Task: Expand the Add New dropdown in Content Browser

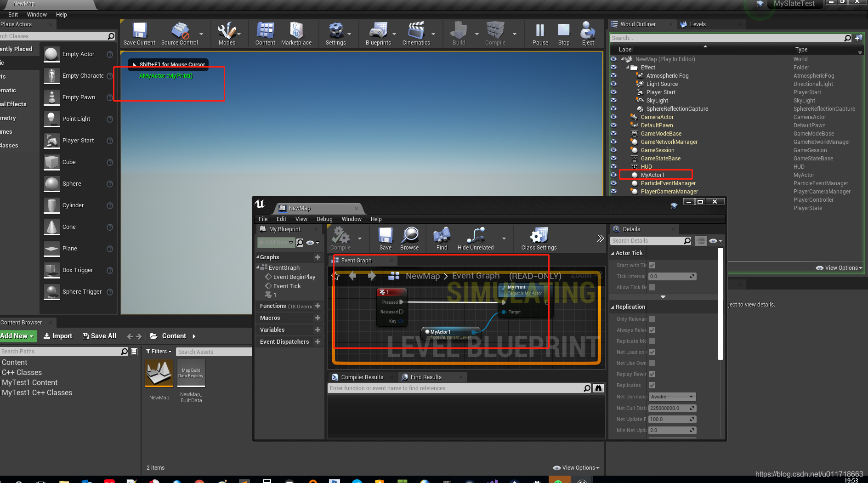Action: pyautogui.click(x=17, y=336)
